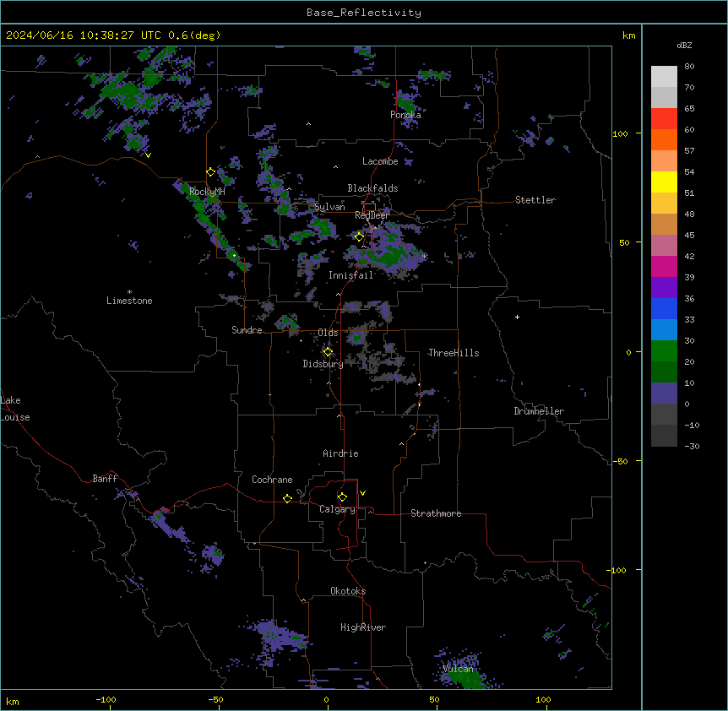Select the bright yellow swatch between 54 and 51
Viewport: 728px width, 711px height.
click(x=664, y=182)
